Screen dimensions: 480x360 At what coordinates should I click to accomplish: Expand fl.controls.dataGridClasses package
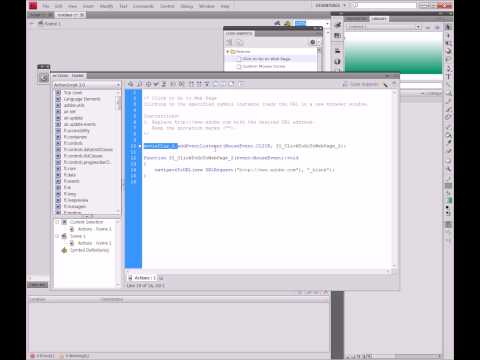(x=58, y=150)
